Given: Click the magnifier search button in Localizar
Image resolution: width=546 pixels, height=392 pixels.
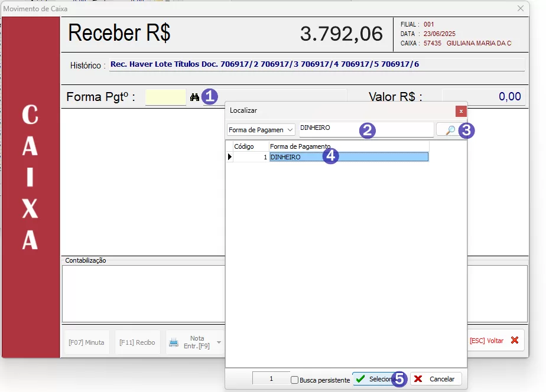Looking at the screenshot, I should point(450,130).
